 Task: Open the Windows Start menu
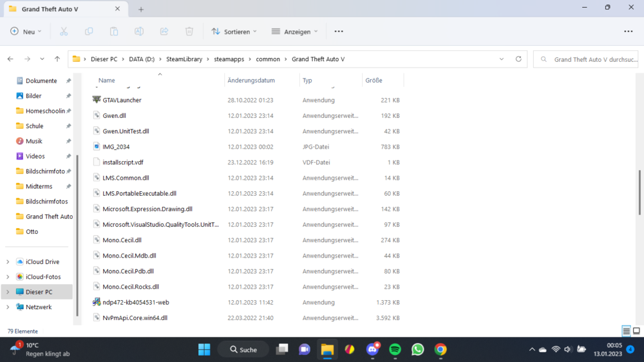pos(204,350)
